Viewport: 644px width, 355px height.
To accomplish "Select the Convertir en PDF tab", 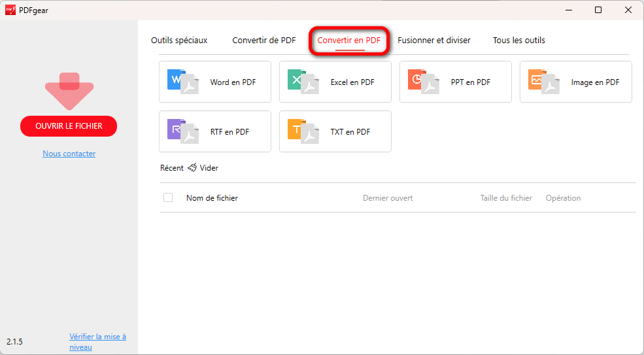I will [x=349, y=41].
